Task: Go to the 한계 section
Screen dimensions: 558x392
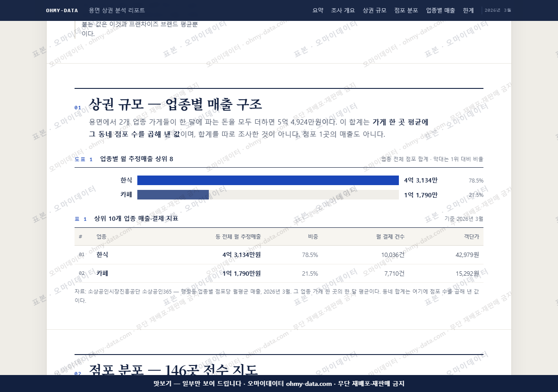Action: tap(468, 10)
